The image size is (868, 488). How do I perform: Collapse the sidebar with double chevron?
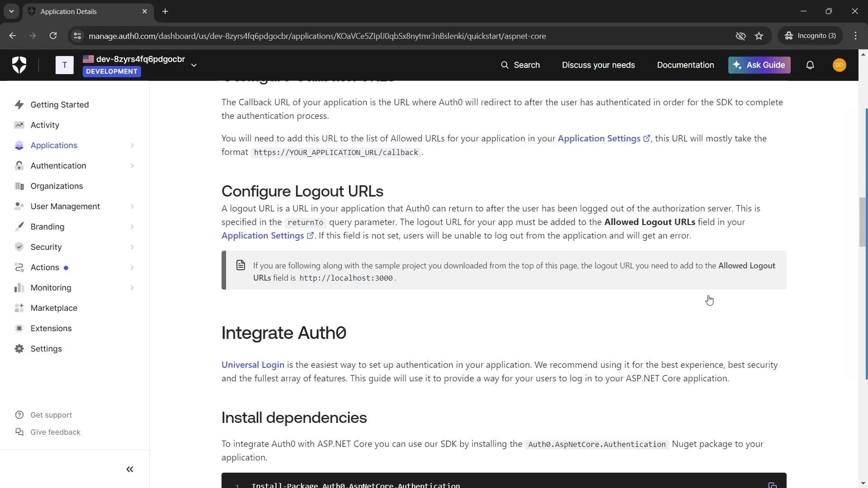point(130,469)
